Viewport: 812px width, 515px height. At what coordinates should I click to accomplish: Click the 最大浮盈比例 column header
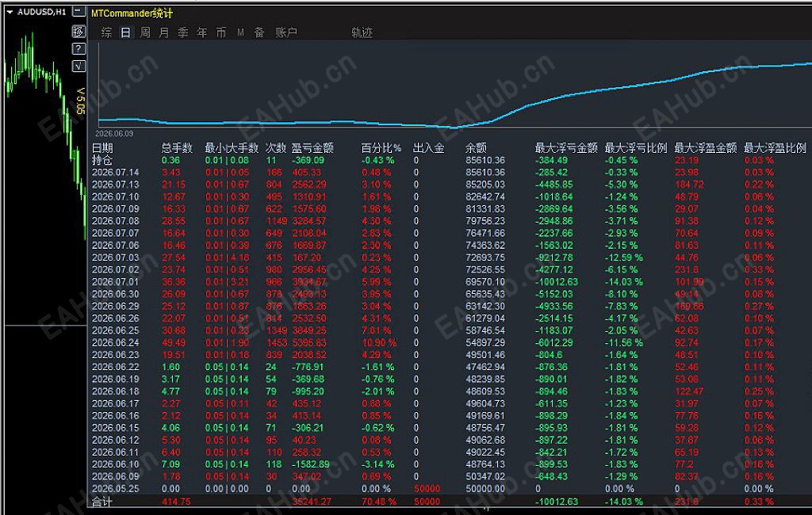point(776,148)
